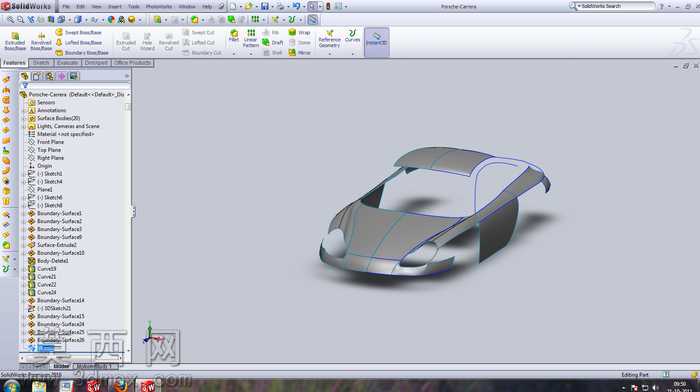The image size is (700, 392).
Task: Select Right Plane in feature tree
Action: click(x=50, y=158)
